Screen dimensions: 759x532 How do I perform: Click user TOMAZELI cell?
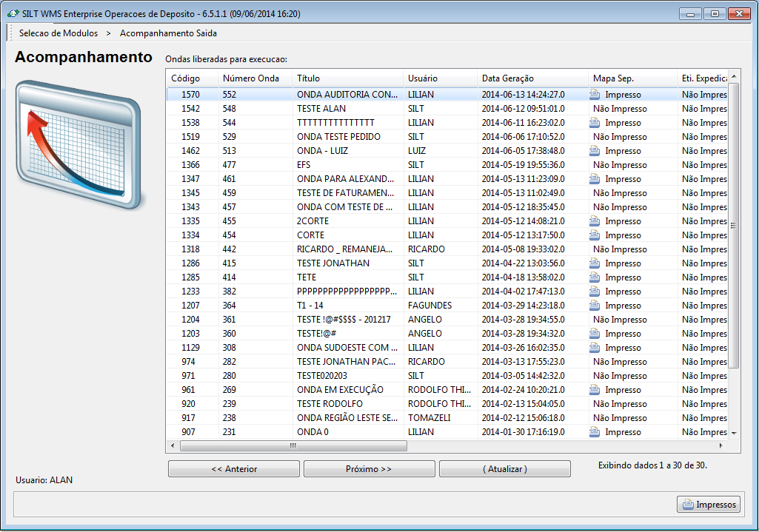429,417
